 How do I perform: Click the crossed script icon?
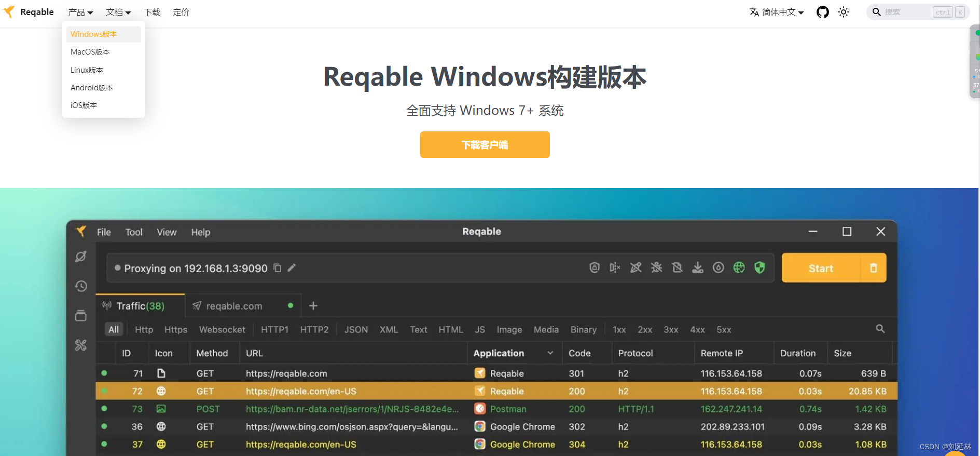pyautogui.click(x=636, y=267)
